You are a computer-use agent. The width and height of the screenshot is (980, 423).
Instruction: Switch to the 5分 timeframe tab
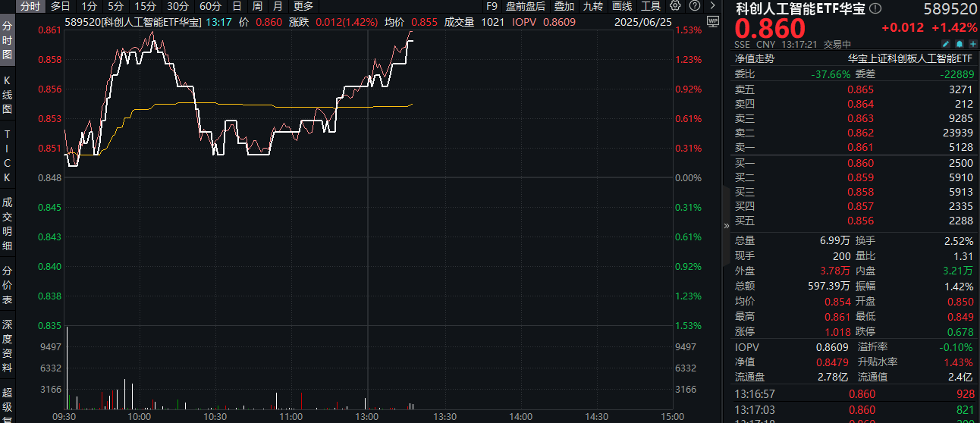point(115,6)
